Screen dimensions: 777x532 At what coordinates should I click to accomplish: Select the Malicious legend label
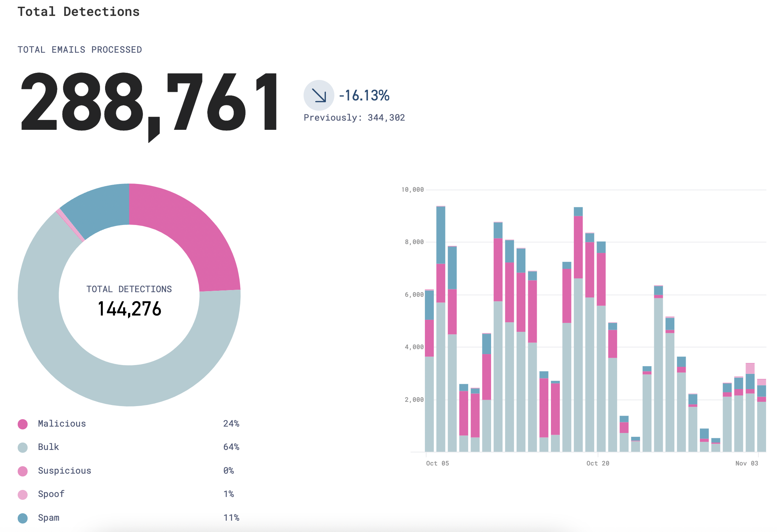pos(62,423)
